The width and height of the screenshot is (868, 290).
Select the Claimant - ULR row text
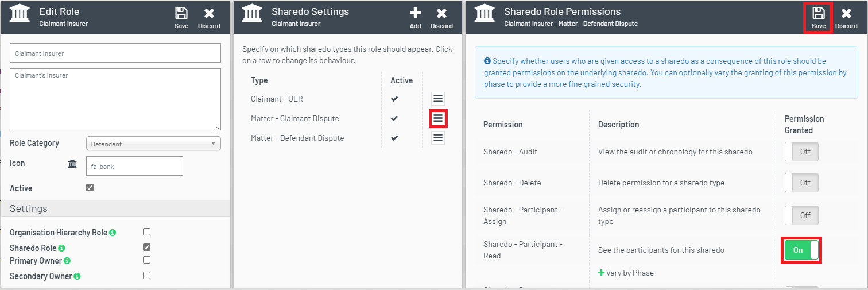277,99
